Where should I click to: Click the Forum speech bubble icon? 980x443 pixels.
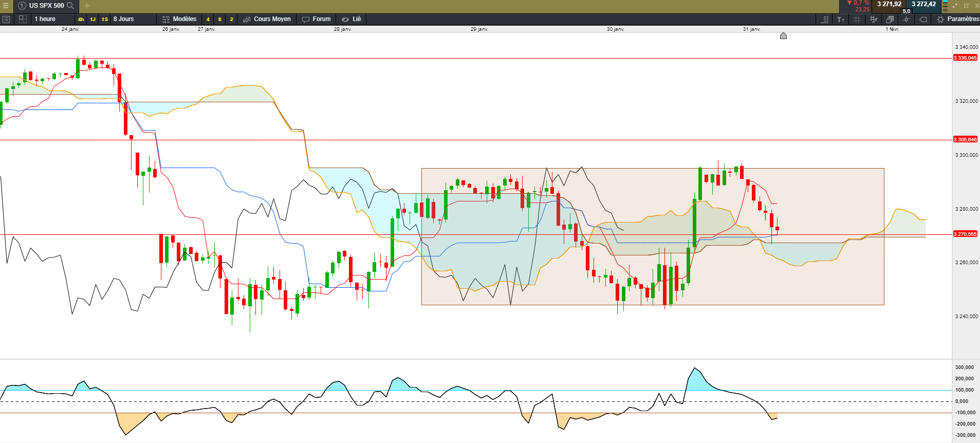(x=306, y=19)
